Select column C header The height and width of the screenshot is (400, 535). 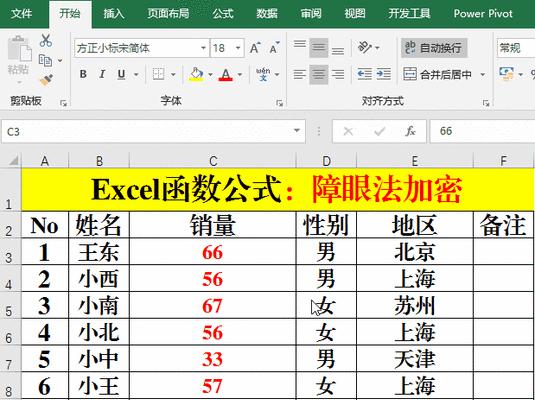(x=213, y=161)
